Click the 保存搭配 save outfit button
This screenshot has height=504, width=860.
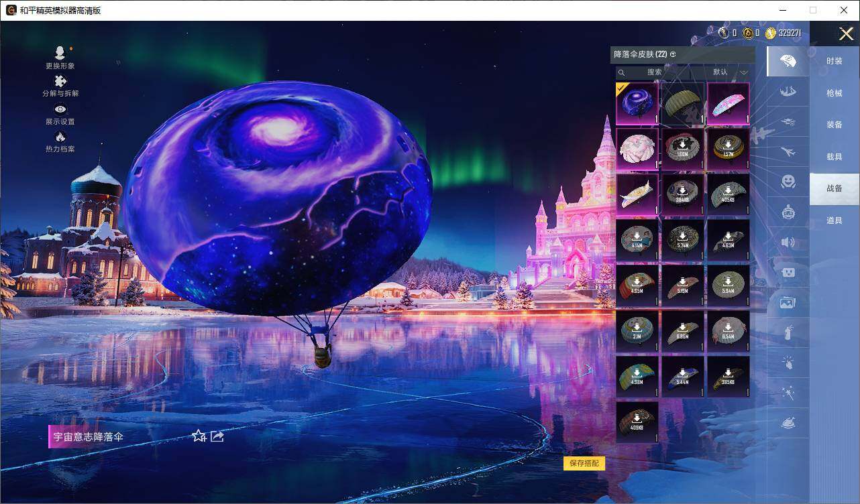(x=582, y=462)
